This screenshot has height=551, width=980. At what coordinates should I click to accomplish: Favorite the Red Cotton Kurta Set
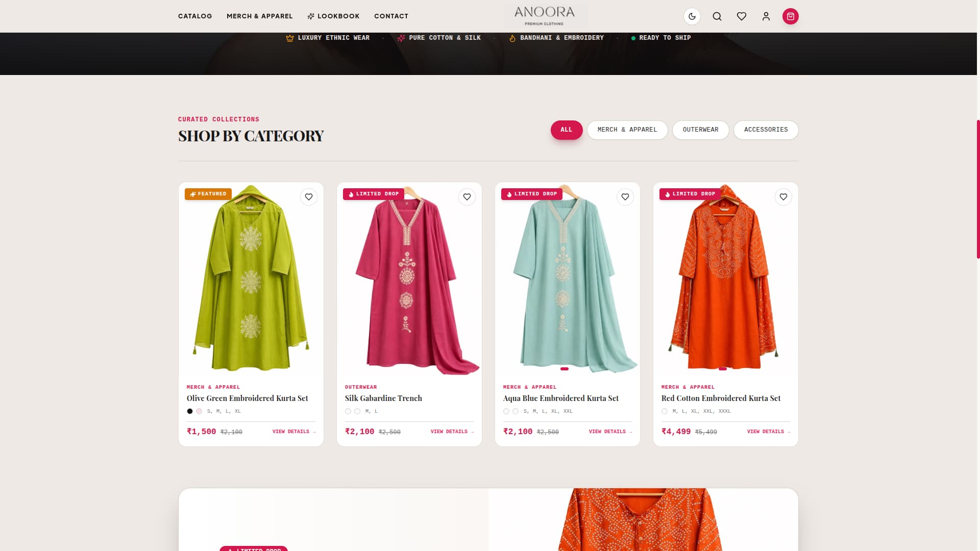tap(783, 197)
